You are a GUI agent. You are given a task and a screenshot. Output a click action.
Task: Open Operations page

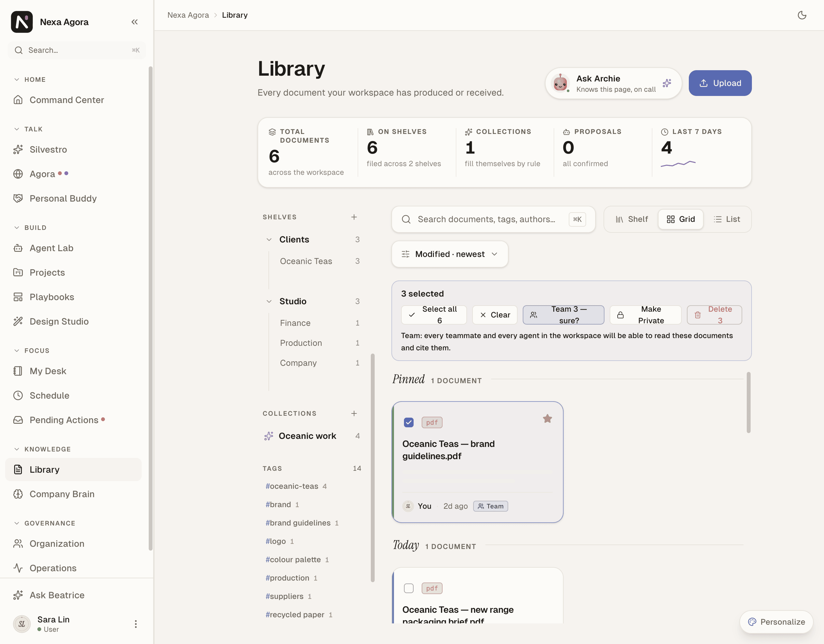pos(73,568)
